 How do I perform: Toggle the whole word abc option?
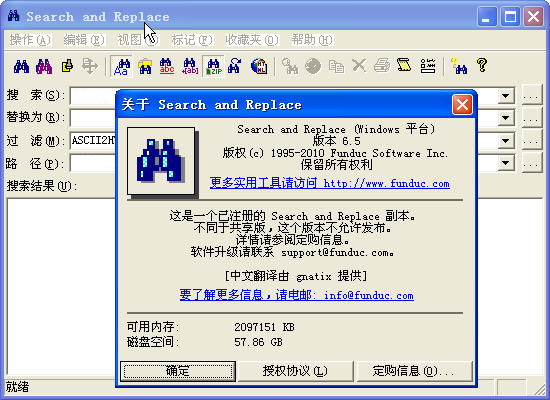coord(167,66)
